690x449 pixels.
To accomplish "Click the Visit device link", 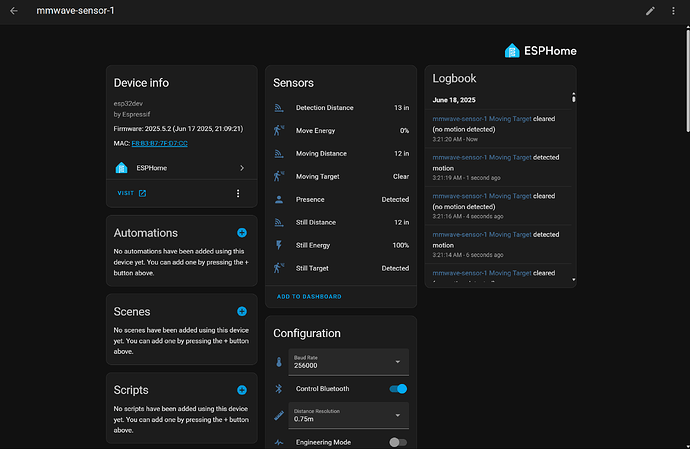I will point(132,193).
